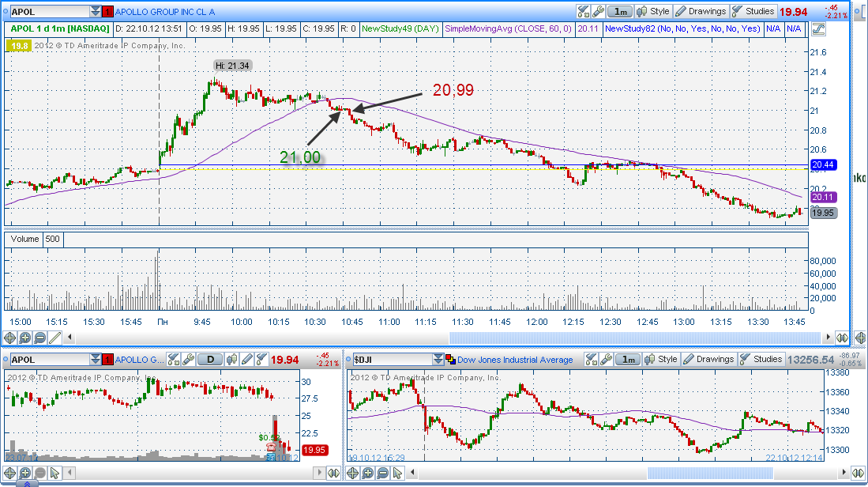Click the red level-1 quote icon beside APOLLO GROUP INC
This screenshot has height=487, width=868.
[107, 12]
